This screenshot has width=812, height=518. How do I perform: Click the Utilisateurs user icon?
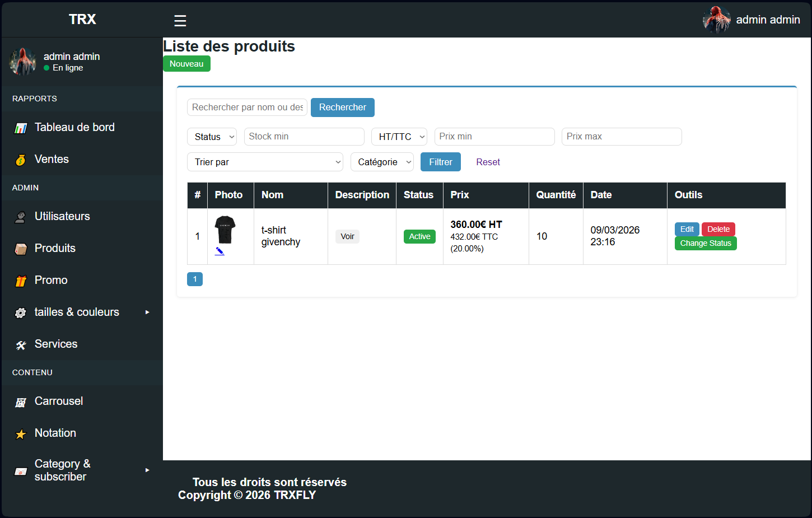click(x=21, y=217)
